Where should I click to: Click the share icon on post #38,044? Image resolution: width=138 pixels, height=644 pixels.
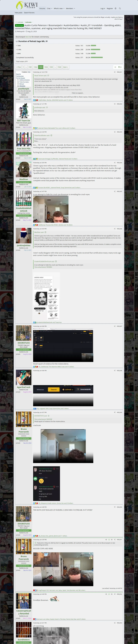(115, 163)
